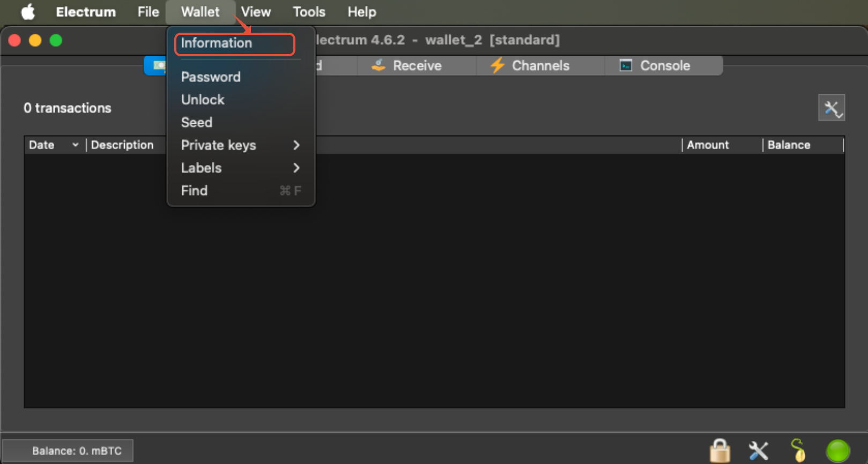Click the yellow minimize window button
868x464 pixels.
click(x=35, y=41)
